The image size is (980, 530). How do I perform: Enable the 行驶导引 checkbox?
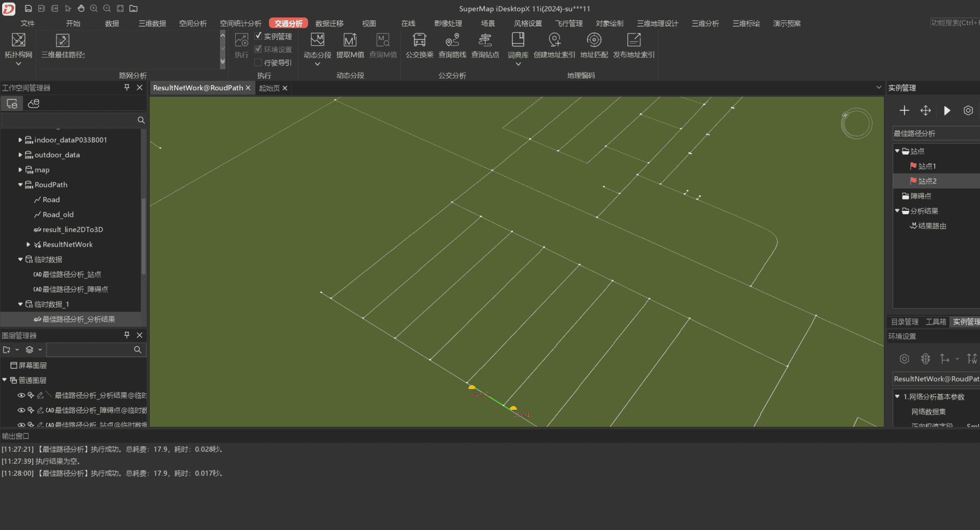click(x=259, y=62)
